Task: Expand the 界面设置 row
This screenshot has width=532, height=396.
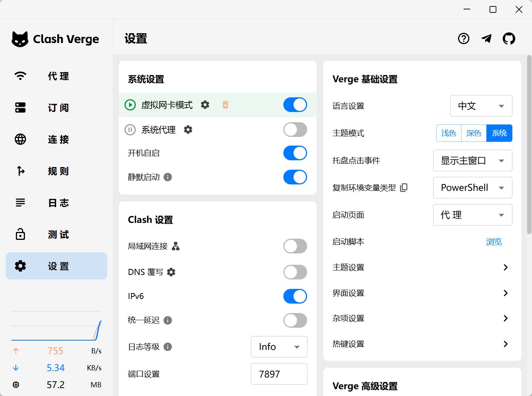Action: (x=422, y=293)
